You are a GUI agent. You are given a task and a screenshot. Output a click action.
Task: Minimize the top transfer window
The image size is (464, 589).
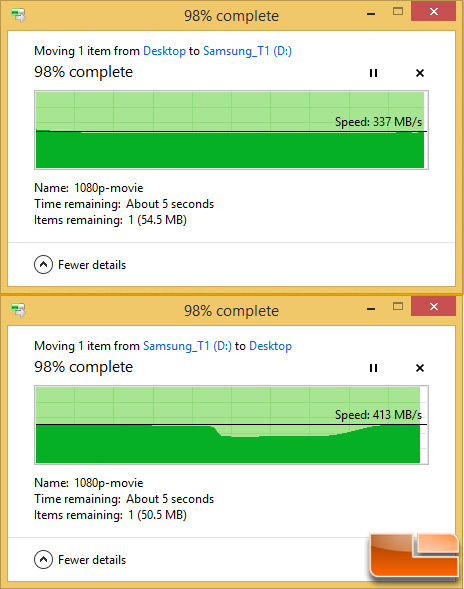371,13
